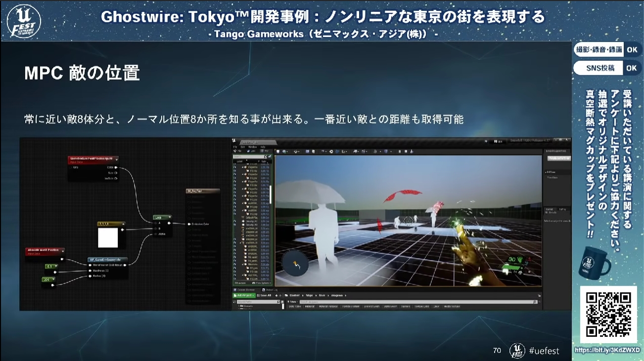
Task: Click the Content Browser lock icon
Action: point(539,295)
